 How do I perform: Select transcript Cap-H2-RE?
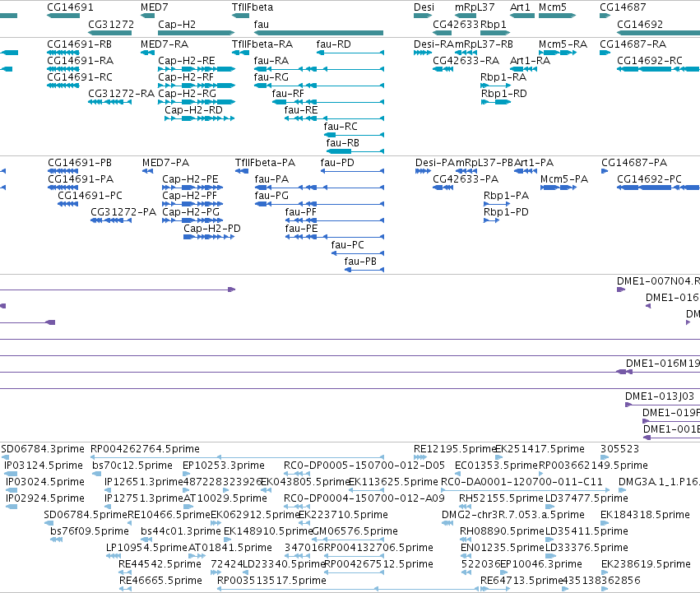(x=197, y=69)
